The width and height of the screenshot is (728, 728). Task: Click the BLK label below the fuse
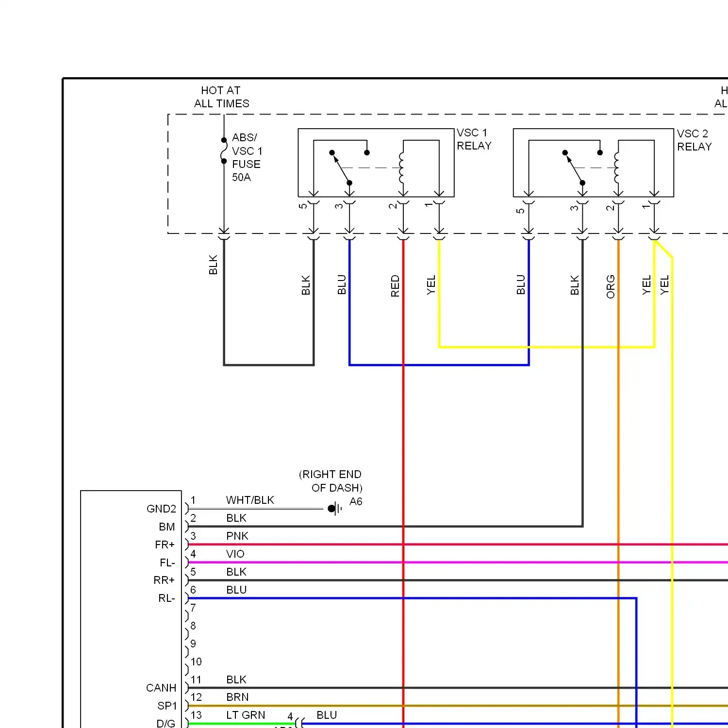213,265
